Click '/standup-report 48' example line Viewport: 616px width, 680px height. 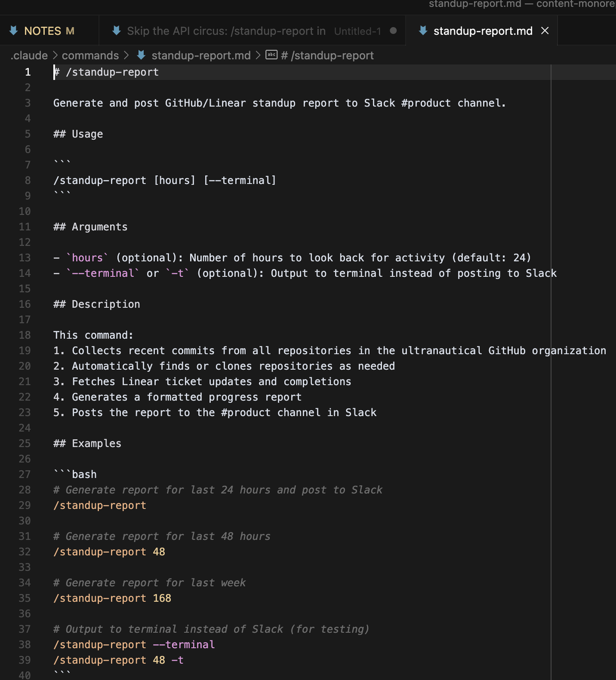click(109, 552)
